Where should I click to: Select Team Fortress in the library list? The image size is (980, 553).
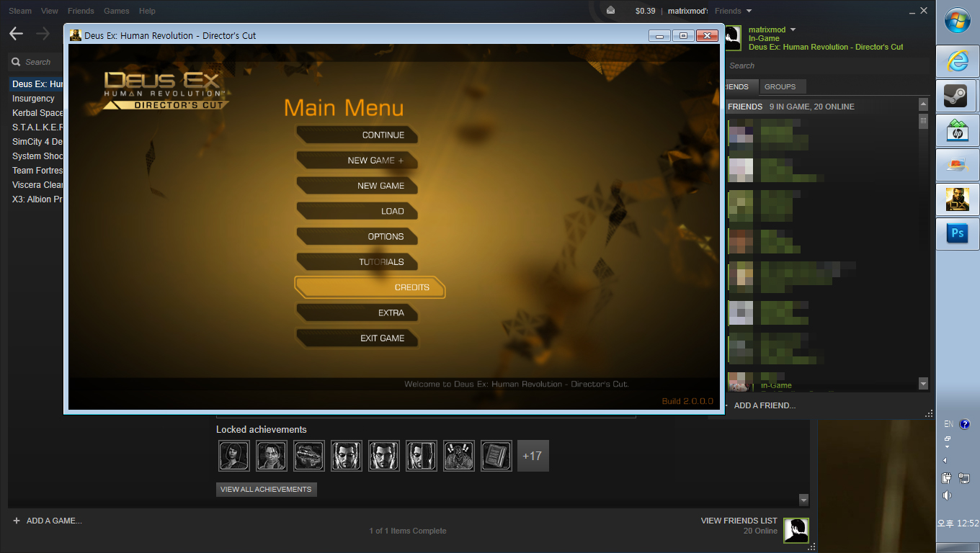click(37, 171)
